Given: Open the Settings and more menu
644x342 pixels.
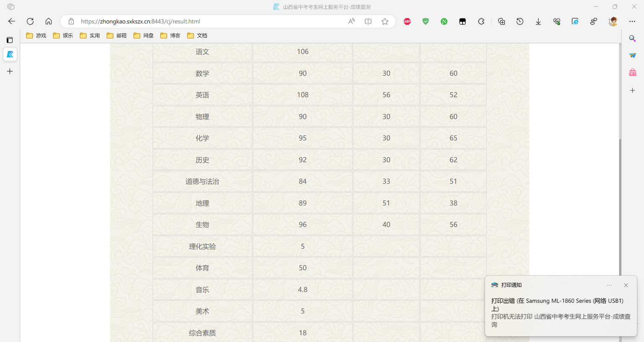Looking at the screenshot, I should coord(632,21).
